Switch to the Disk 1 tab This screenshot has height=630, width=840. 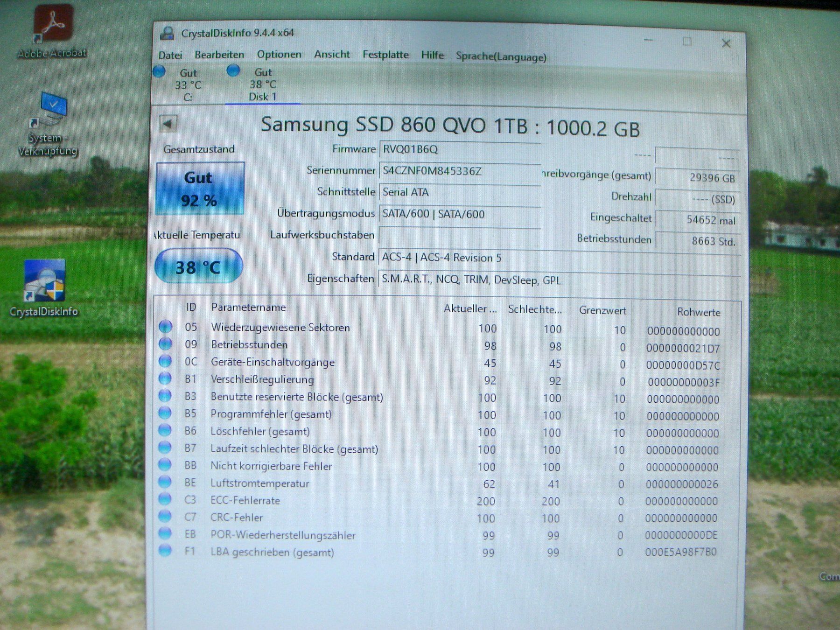[x=263, y=84]
